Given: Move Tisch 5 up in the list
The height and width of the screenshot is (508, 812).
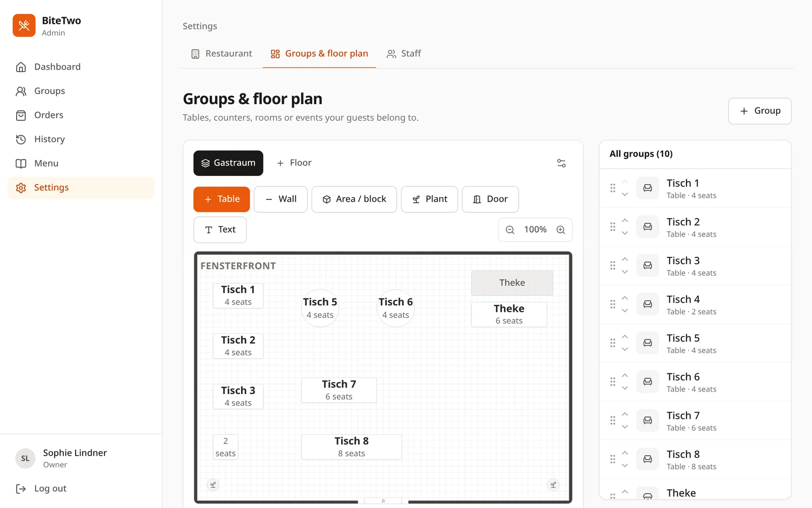Looking at the screenshot, I should (625, 337).
